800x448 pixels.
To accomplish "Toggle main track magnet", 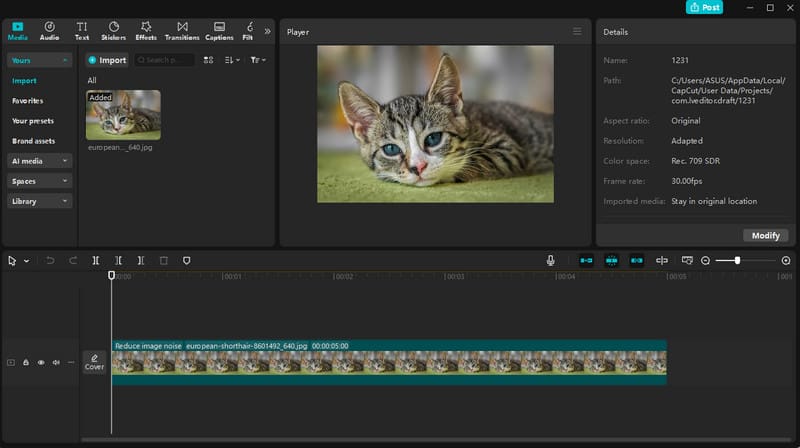I will coord(586,260).
